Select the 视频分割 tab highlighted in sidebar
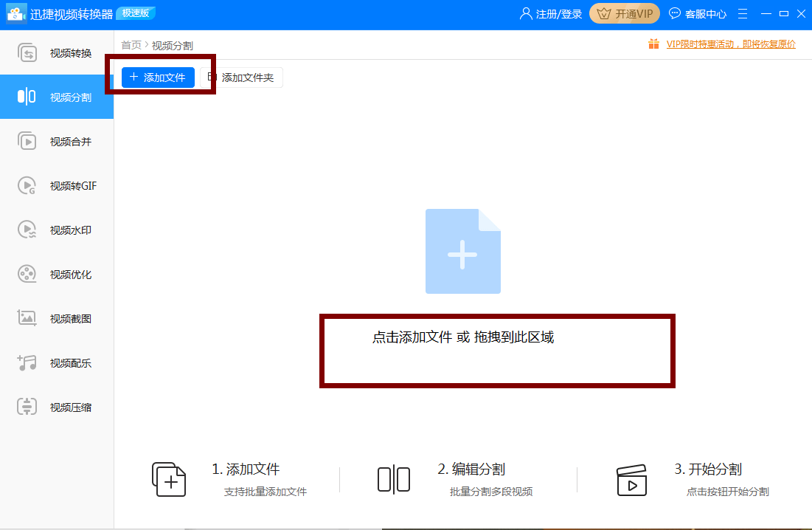Viewport: 812px width, 530px height. pyautogui.click(x=57, y=96)
